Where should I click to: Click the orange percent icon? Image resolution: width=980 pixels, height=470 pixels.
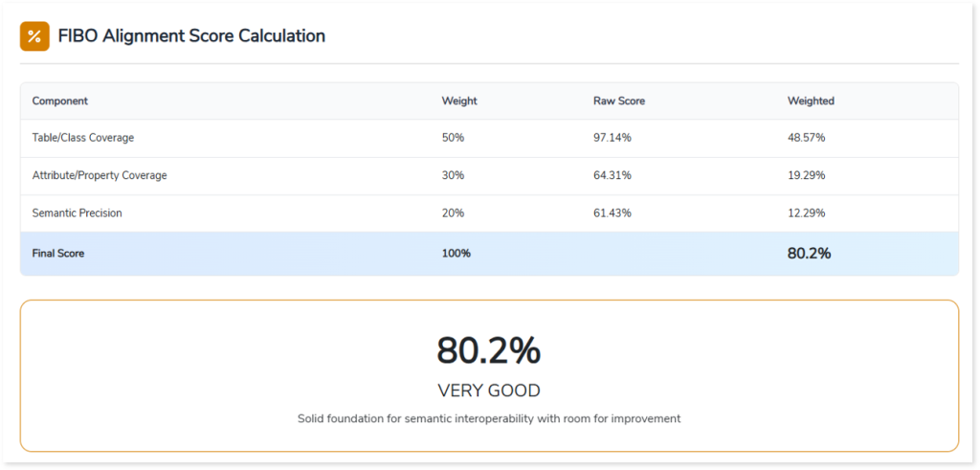[34, 36]
